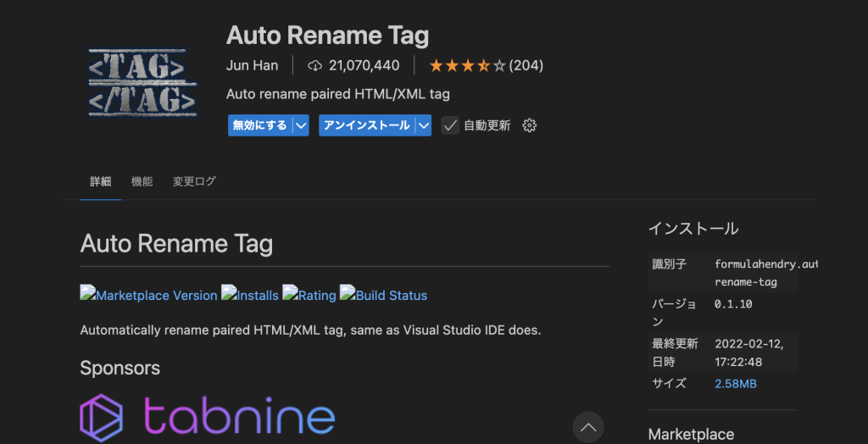Viewport: 868px width, 444px height.
Task: Open the 変更ログ tab
Action: tap(194, 181)
